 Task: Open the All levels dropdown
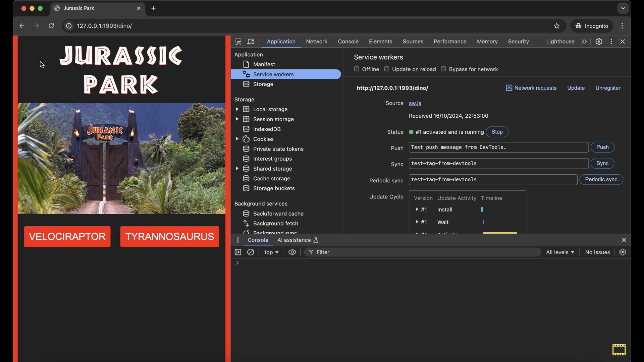(560, 252)
